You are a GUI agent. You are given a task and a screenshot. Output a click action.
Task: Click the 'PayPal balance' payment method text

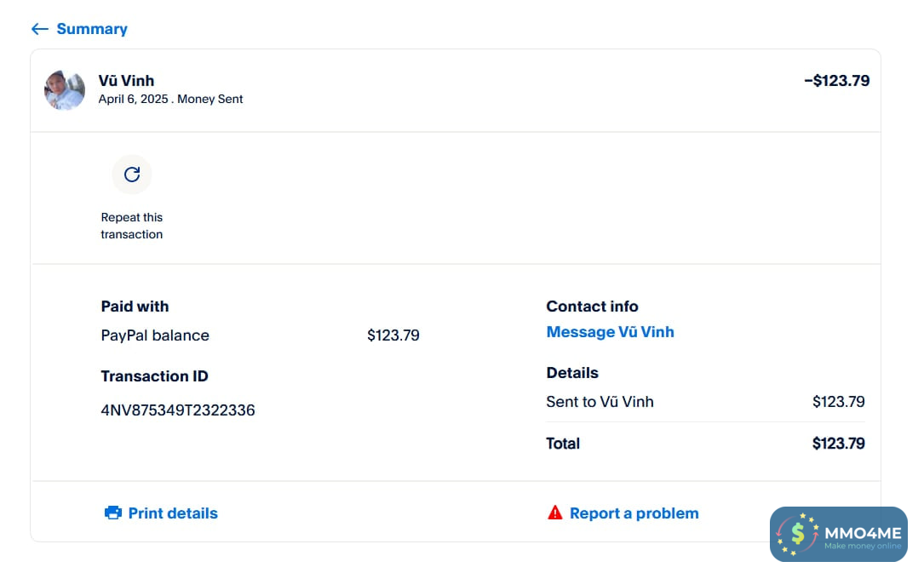155,335
